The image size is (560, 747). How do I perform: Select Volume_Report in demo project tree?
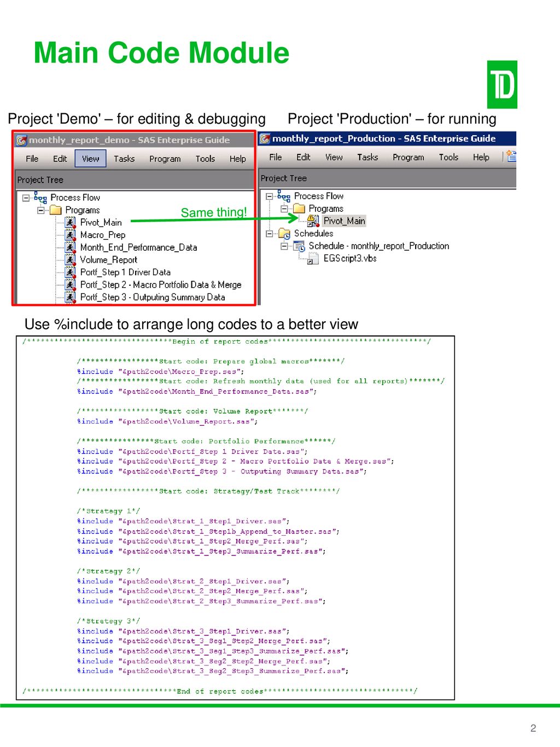point(109,260)
